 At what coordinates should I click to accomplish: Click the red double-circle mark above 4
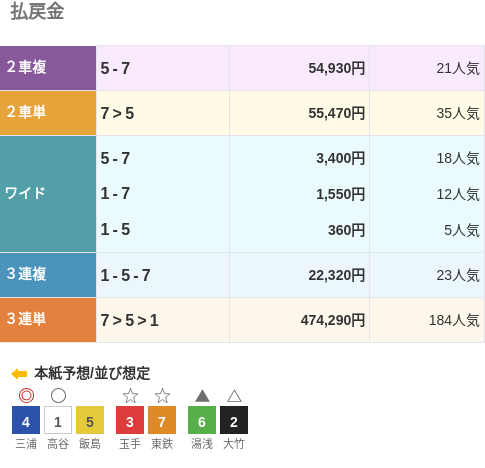26,396
